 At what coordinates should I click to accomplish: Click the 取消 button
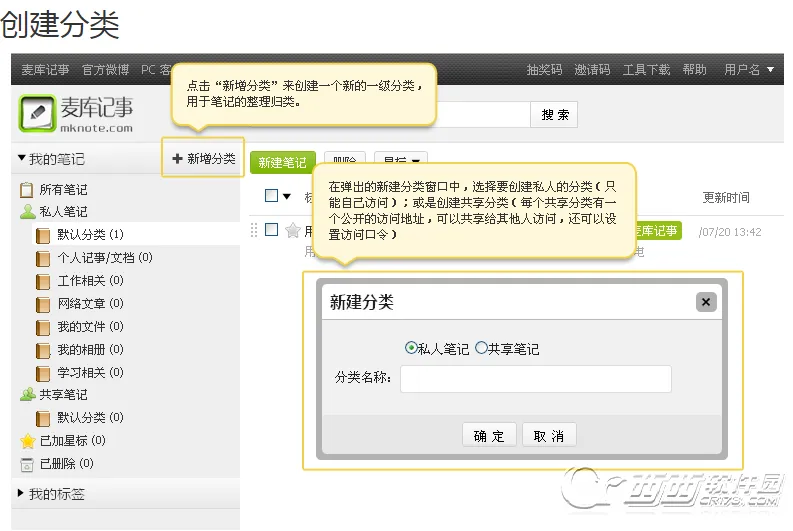point(549,436)
